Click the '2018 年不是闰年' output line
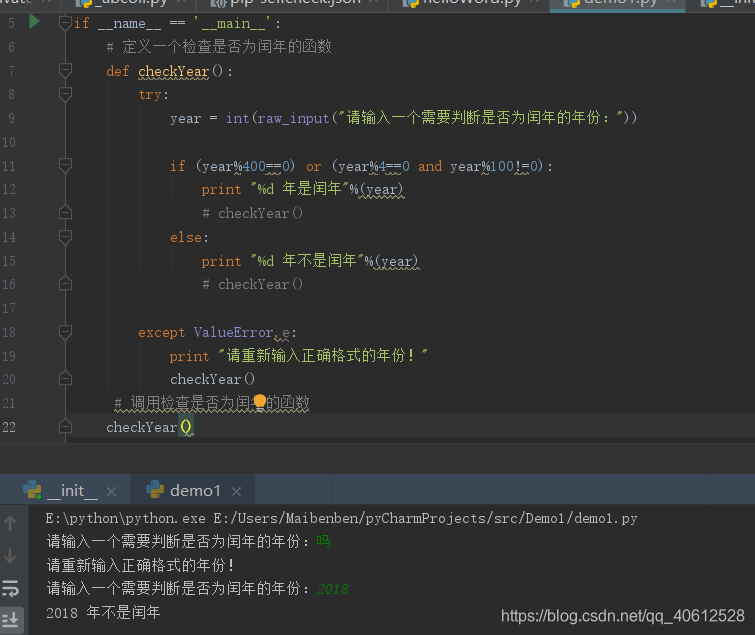This screenshot has width=755, height=635. pyautogui.click(x=103, y=612)
